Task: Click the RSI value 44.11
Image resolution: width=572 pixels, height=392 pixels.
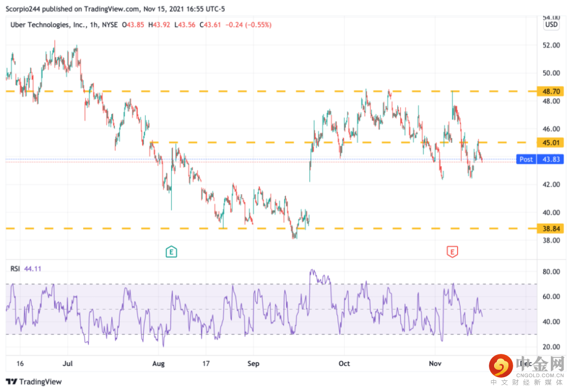Action: [x=32, y=269]
